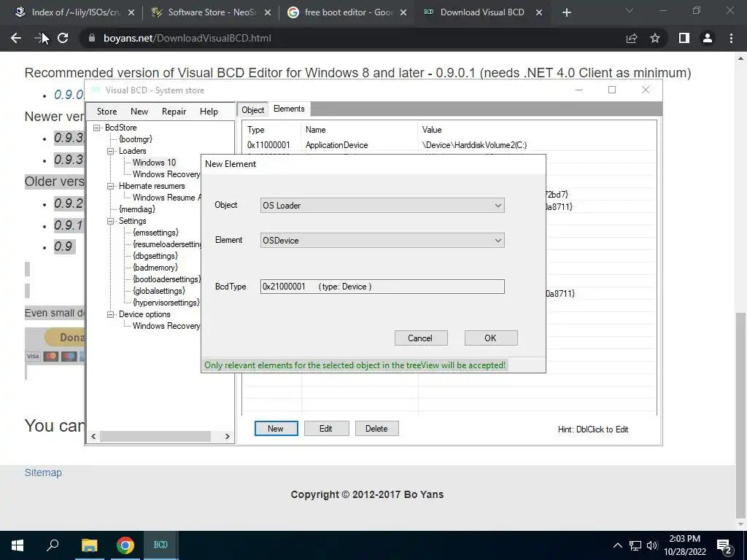Select {dbgsettings} tree item
Viewport: 747px width, 560px height.
(x=155, y=256)
